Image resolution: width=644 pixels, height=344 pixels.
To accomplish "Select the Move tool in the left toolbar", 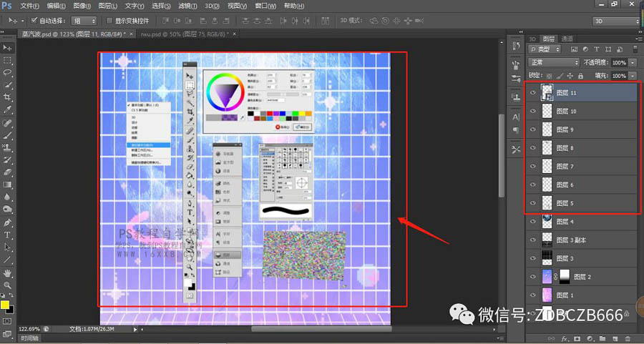I will [x=7, y=47].
